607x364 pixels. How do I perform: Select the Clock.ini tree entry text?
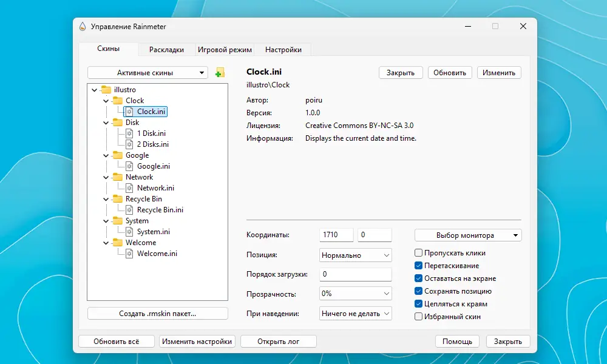tap(151, 112)
